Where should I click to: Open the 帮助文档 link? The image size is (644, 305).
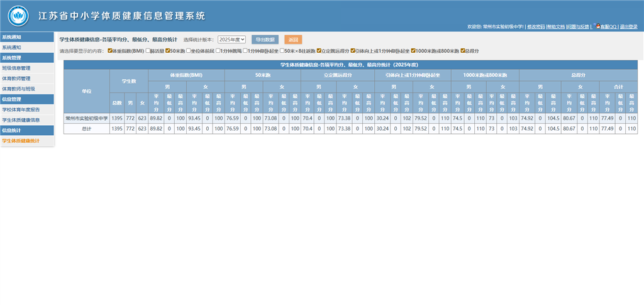pyautogui.click(x=555, y=27)
